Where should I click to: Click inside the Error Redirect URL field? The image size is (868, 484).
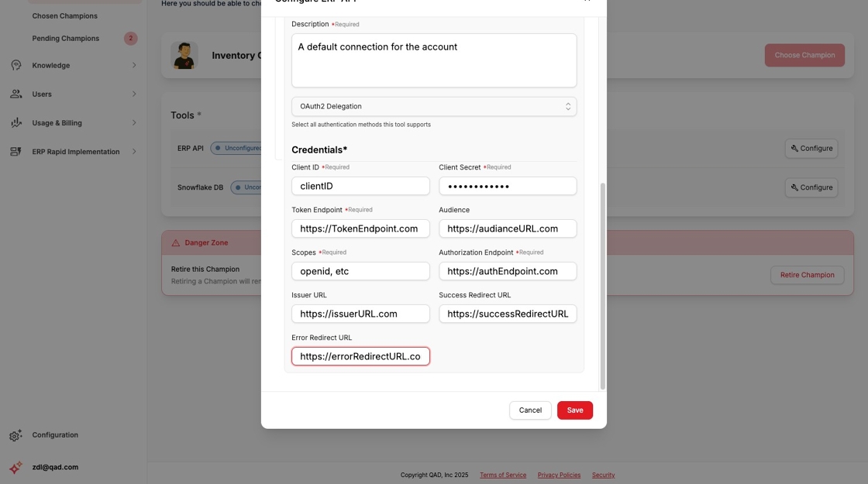coord(360,355)
